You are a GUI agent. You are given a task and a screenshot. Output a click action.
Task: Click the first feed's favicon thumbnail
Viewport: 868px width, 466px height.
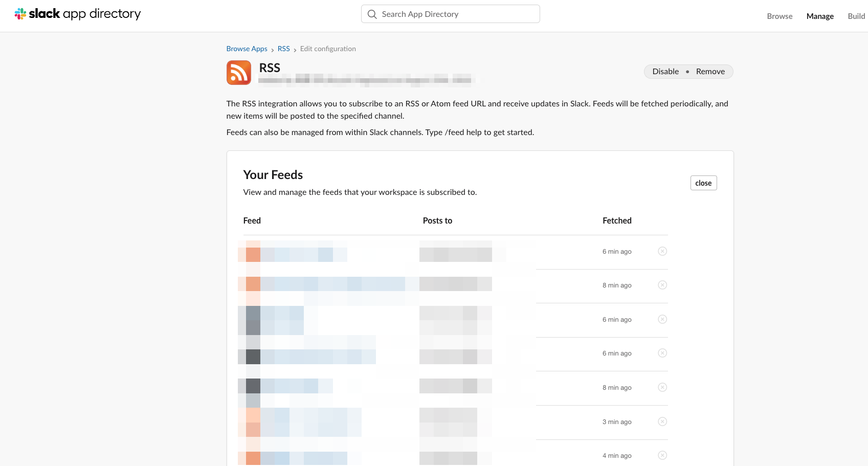(x=251, y=251)
